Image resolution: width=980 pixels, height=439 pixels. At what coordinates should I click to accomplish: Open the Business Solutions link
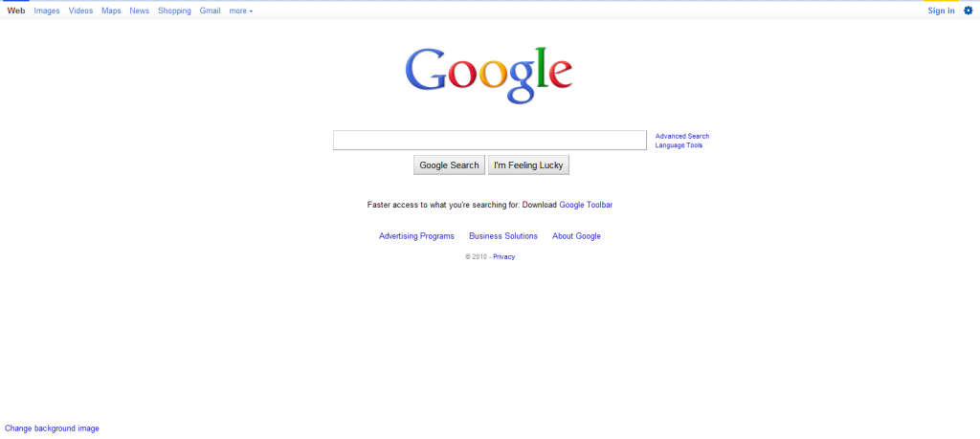point(503,236)
